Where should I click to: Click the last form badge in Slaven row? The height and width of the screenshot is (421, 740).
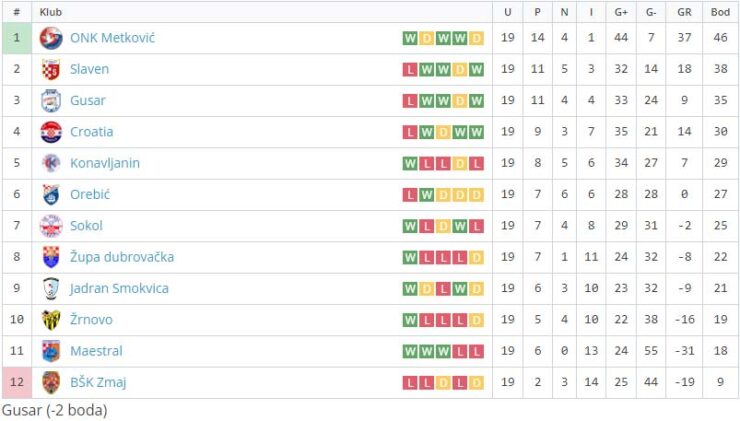(x=477, y=69)
